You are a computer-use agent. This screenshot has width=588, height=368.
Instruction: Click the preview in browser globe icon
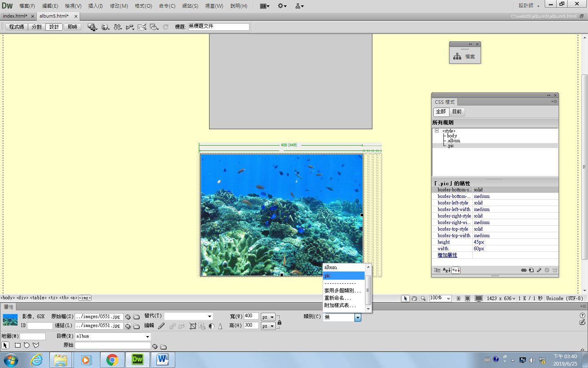(105, 27)
